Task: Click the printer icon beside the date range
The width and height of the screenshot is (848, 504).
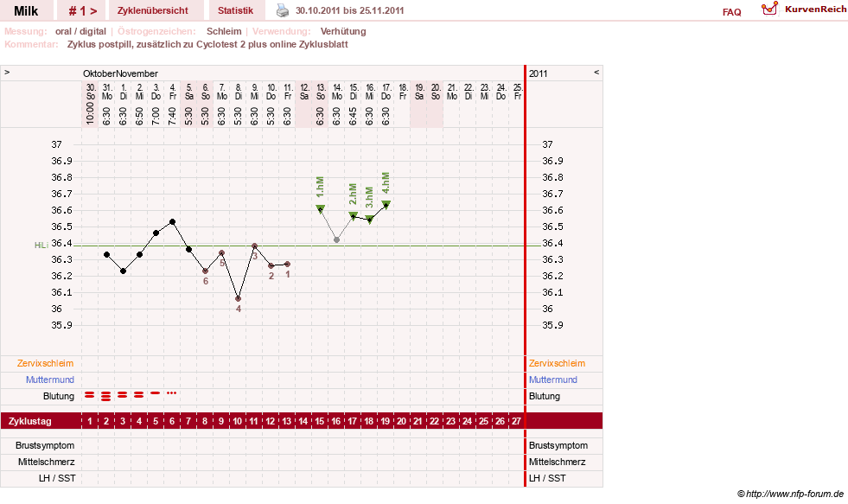Action: click(283, 10)
